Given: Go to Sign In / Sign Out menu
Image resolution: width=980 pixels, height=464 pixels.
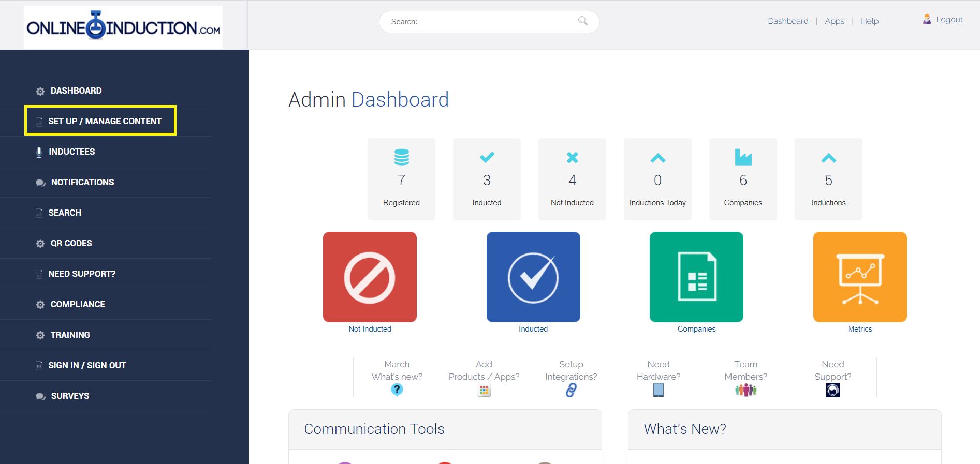Looking at the screenshot, I should [x=87, y=365].
